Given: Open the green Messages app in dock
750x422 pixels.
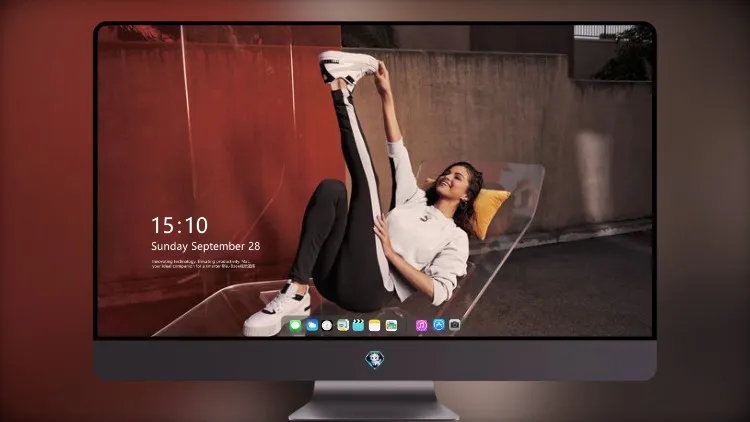Looking at the screenshot, I should pyautogui.click(x=296, y=326).
